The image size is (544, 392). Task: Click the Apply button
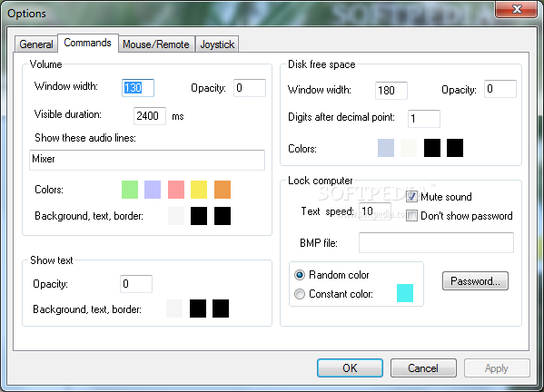point(497,367)
